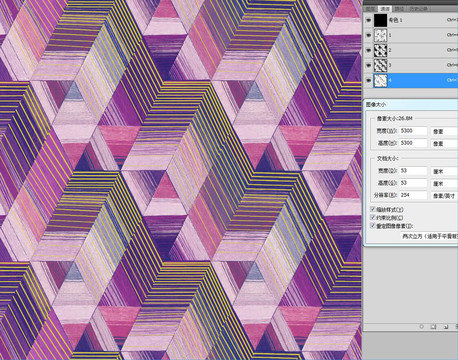The width and height of the screenshot is (458, 360).
Task: Uncheck 重定图像像素 (Resample Image) checkbox
Action: [x=373, y=226]
